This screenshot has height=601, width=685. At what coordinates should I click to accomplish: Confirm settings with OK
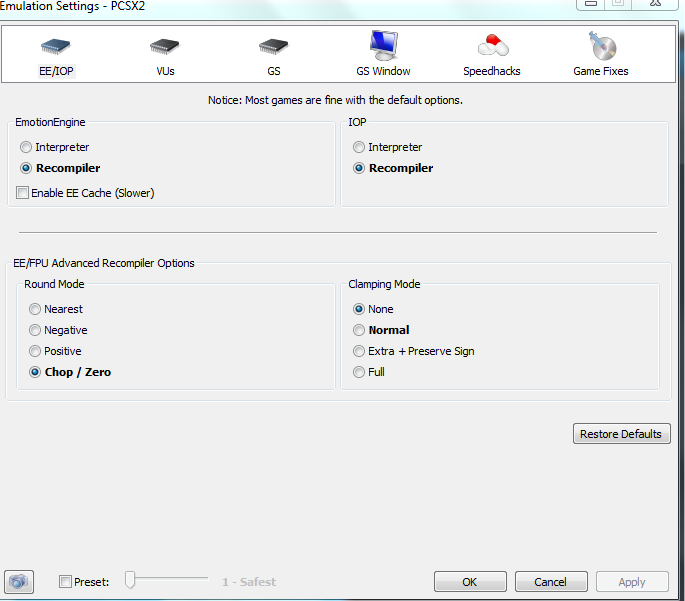(470, 582)
